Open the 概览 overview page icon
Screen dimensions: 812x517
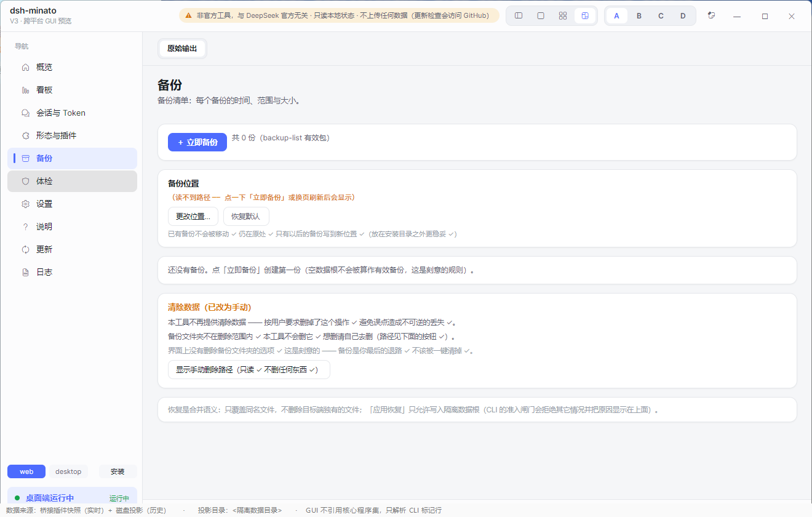[x=25, y=67]
